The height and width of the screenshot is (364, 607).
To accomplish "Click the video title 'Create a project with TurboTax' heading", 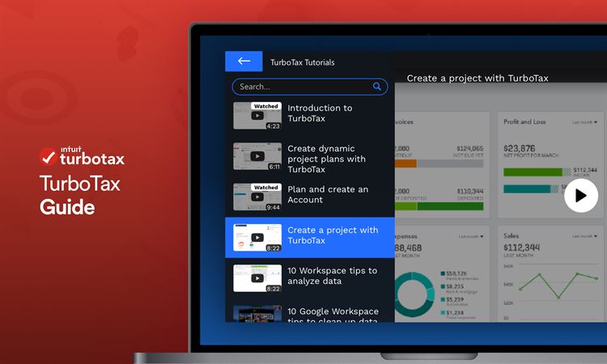I will pos(478,78).
